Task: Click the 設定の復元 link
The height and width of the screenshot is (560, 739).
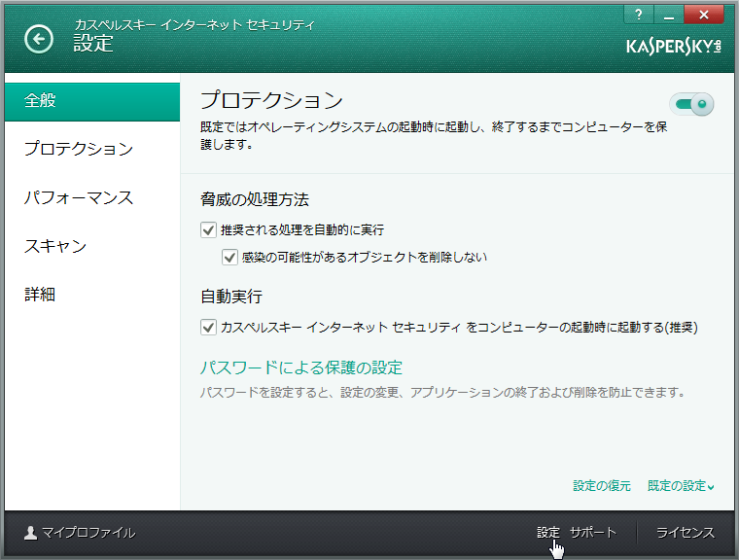Action: point(601,485)
